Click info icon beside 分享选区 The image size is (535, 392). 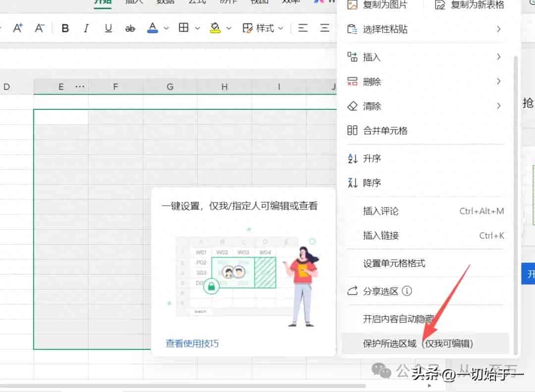point(407,291)
